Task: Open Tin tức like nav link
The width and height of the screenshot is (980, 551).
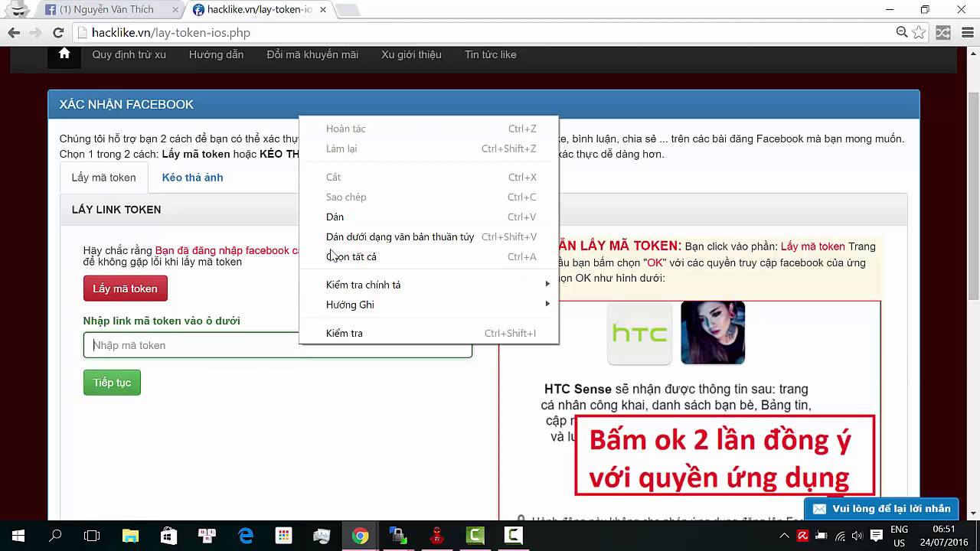Action: (490, 54)
